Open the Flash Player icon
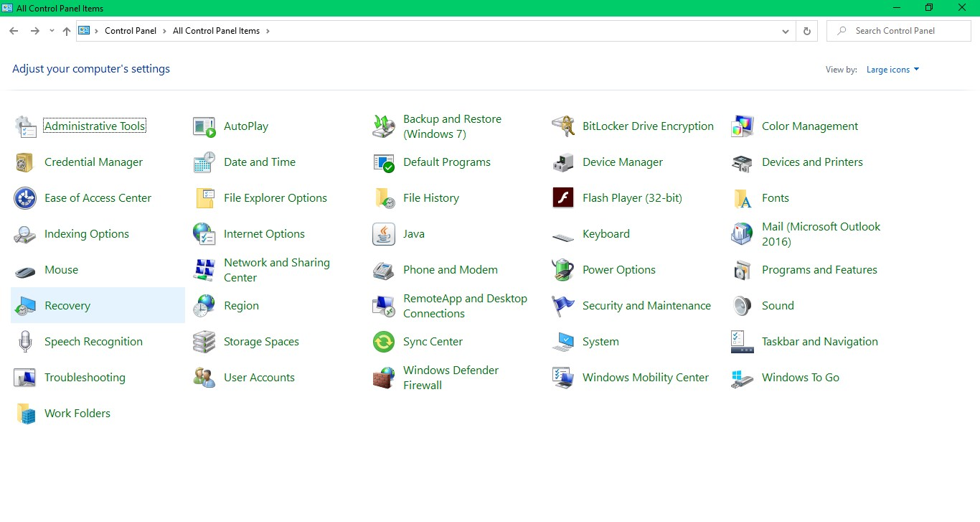 click(563, 197)
